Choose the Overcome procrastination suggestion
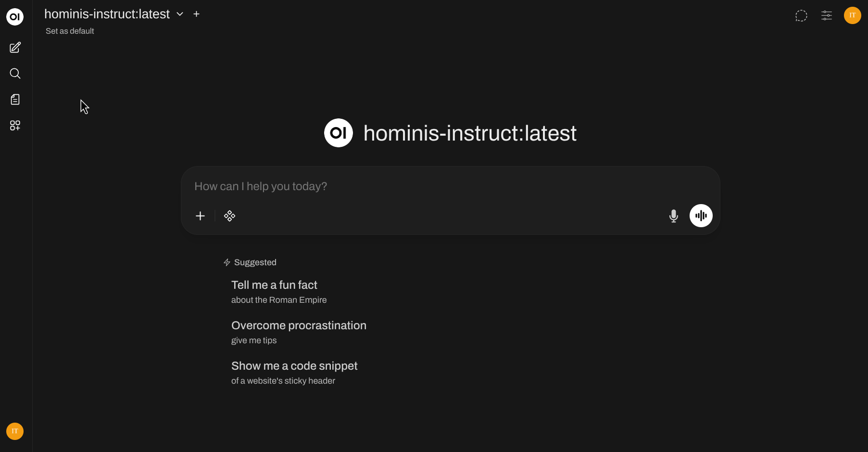868x452 pixels. point(299,332)
